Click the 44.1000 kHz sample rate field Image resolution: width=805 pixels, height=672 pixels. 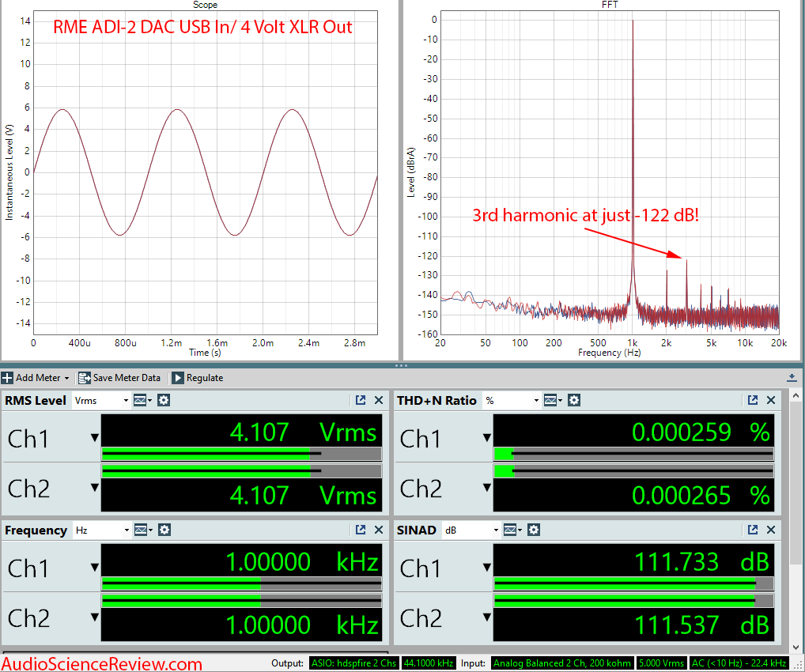429,663
